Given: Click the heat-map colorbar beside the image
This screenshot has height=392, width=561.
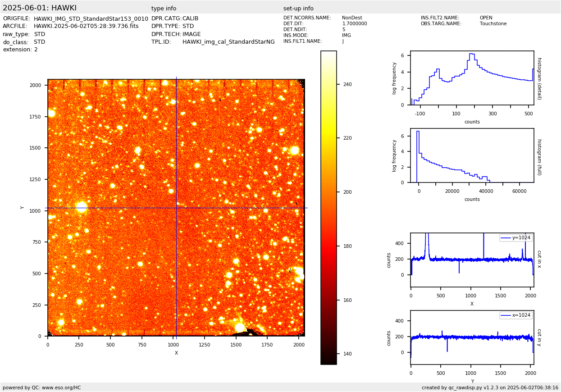Looking at the screenshot, I should [x=328, y=207].
